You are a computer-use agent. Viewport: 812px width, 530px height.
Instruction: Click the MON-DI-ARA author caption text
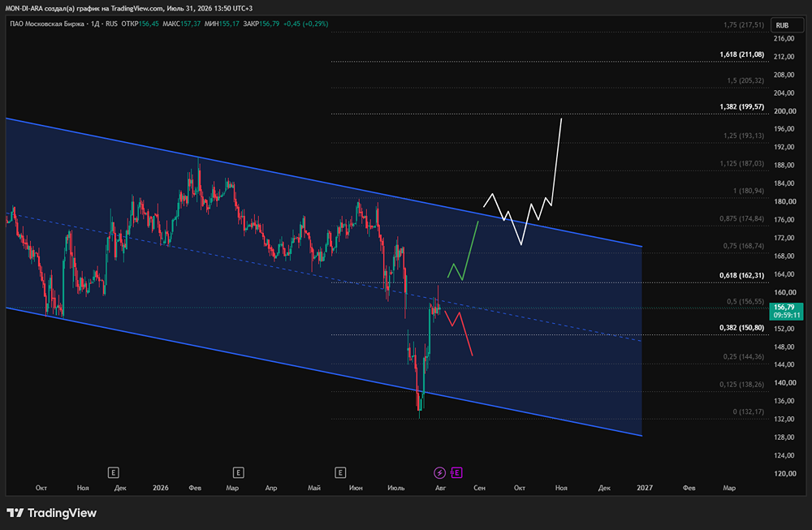[129, 8]
